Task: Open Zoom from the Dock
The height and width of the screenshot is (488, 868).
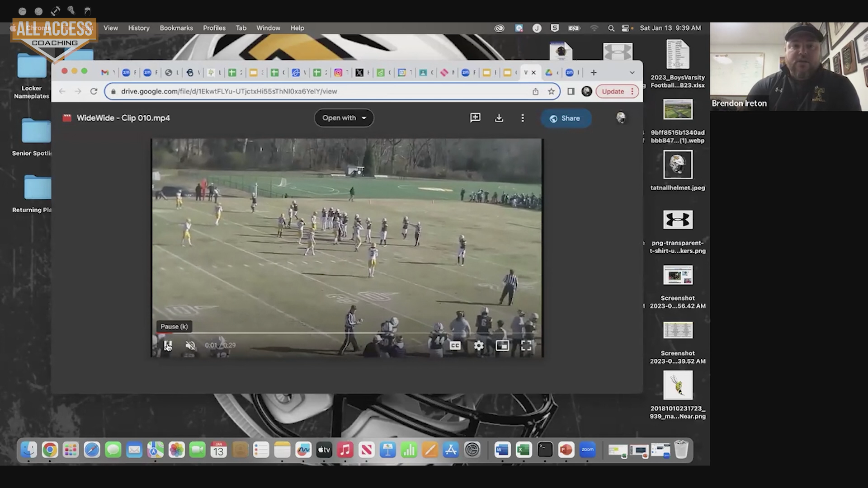Action: tap(587, 450)
